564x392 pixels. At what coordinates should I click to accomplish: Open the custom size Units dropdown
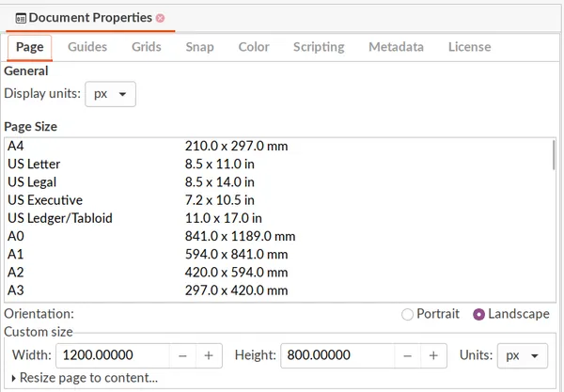(x=523, y=355)
